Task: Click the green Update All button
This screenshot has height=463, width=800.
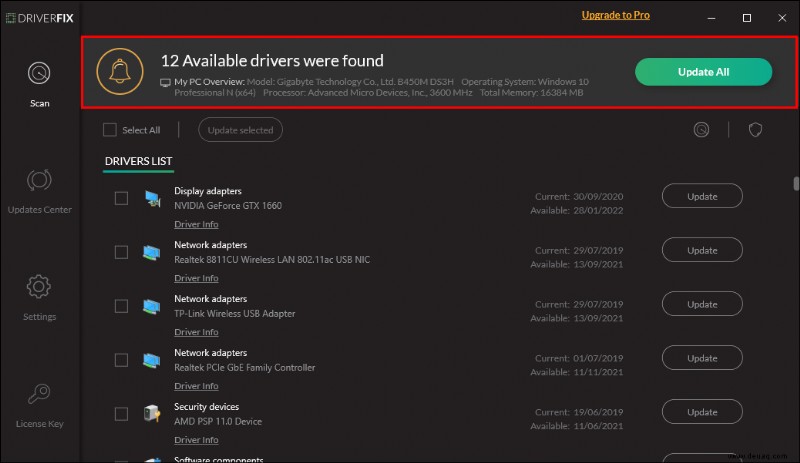Action: 703,72
